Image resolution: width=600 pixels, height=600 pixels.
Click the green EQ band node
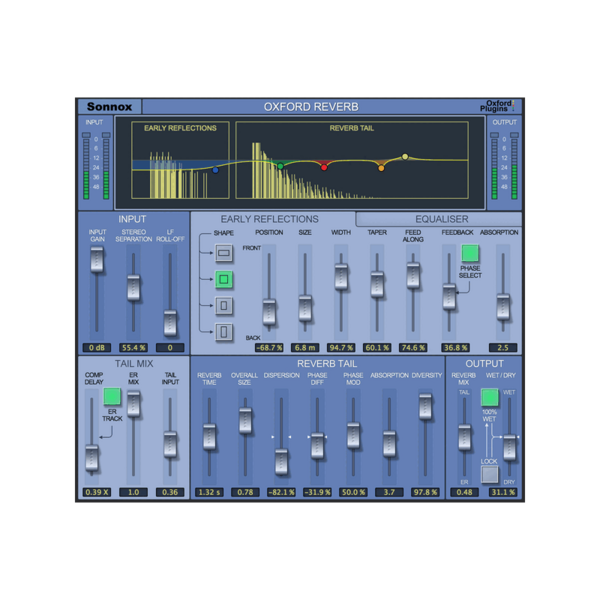280,166
